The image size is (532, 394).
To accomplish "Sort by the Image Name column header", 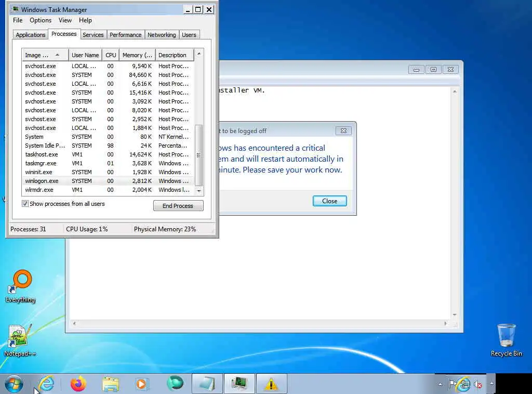I will (x=45, y=55).
